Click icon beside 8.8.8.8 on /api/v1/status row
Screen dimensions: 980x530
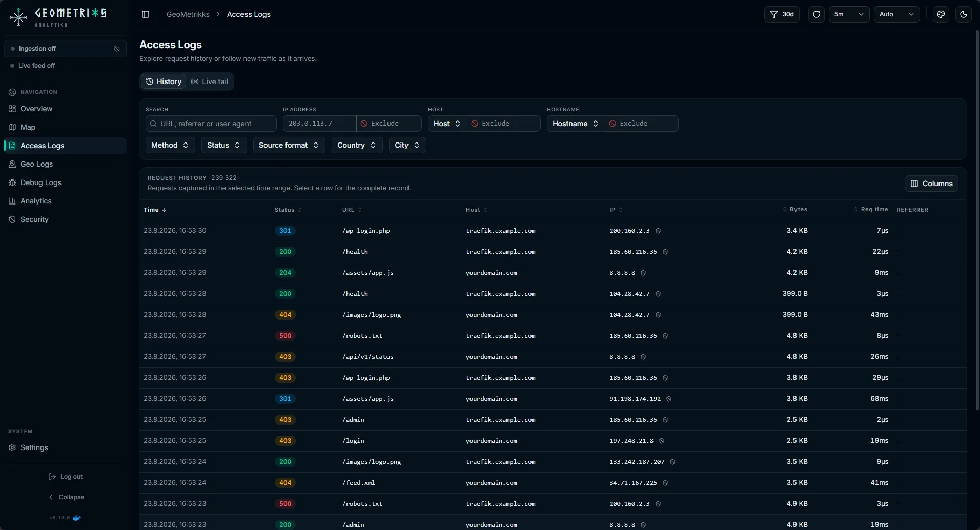643,357
